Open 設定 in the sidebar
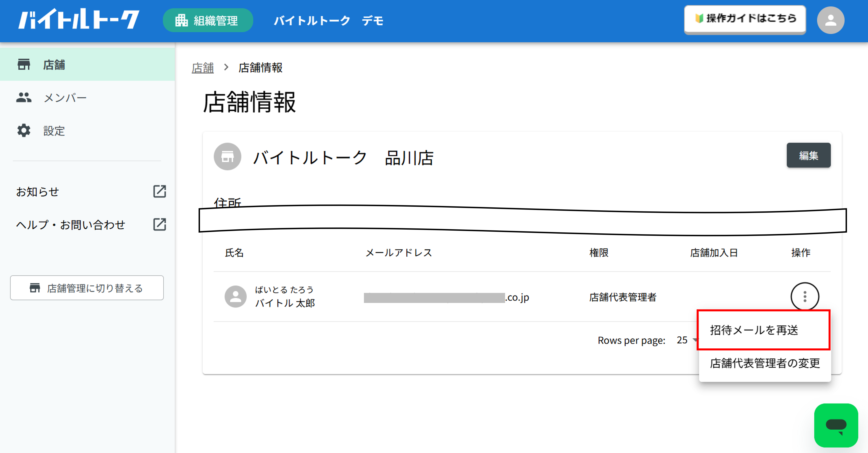Image resolution: width=868 pixels, height=453 pixels. point(87,131)
